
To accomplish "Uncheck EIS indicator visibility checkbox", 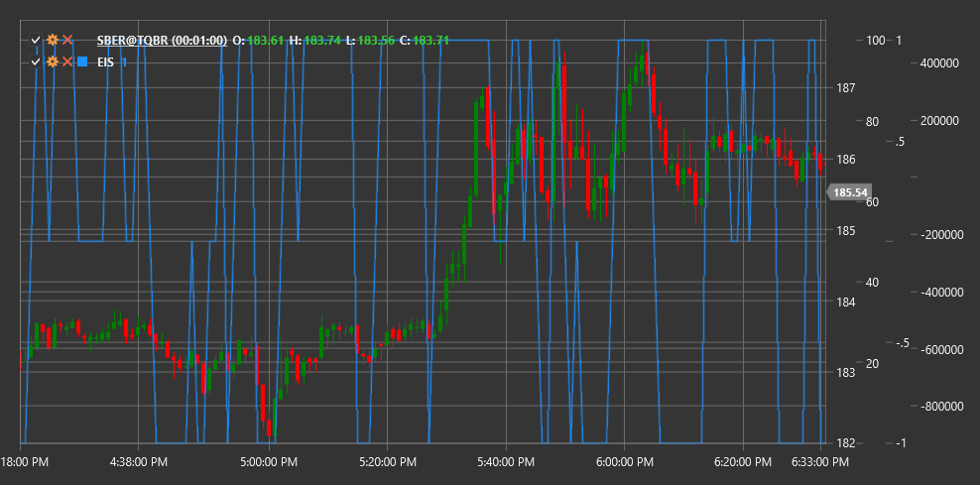I will (36, 61).
